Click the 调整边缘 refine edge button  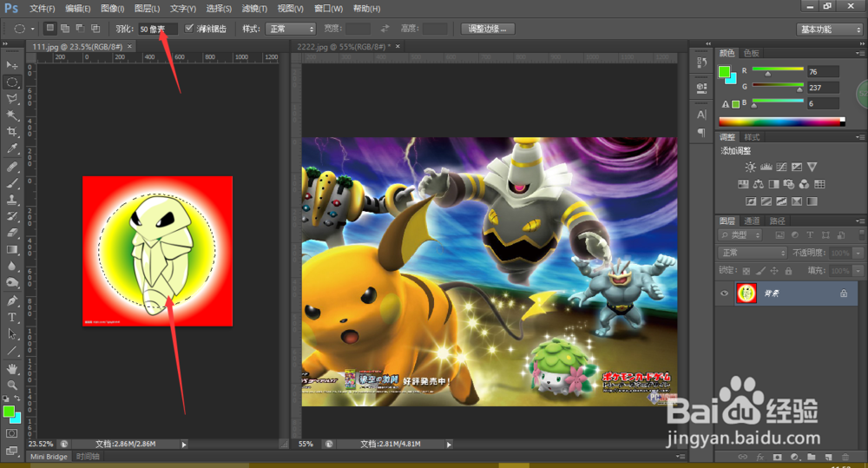click(x=488, y=29)
